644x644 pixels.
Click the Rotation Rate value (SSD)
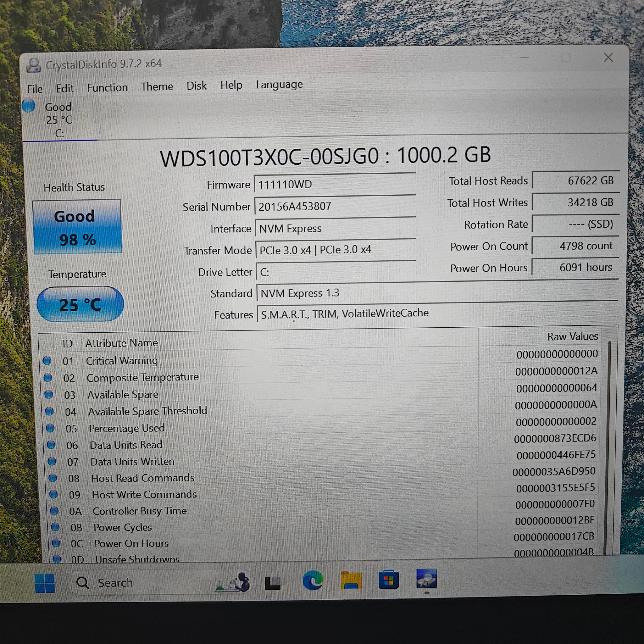pyautogui.click(x=575, y=224)
